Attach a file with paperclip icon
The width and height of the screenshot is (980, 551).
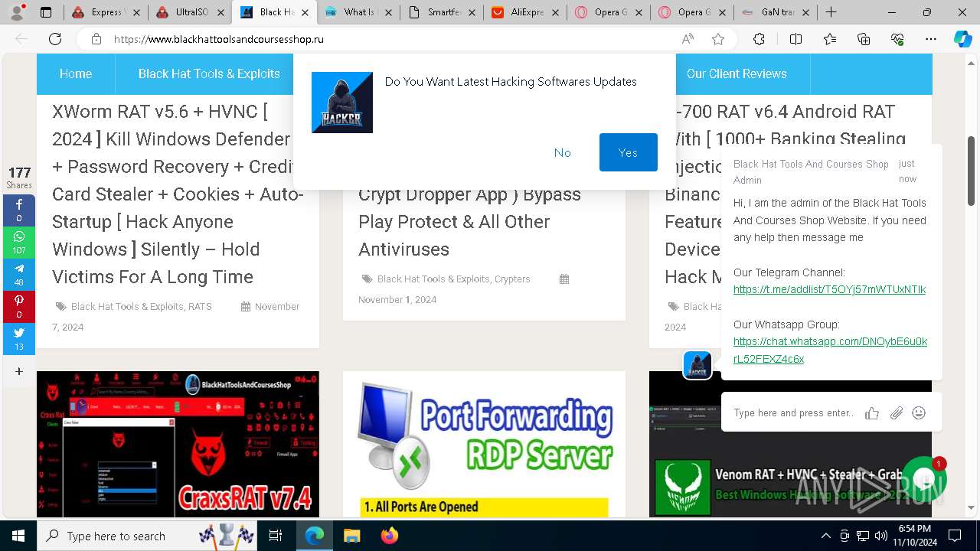(896, 413)
